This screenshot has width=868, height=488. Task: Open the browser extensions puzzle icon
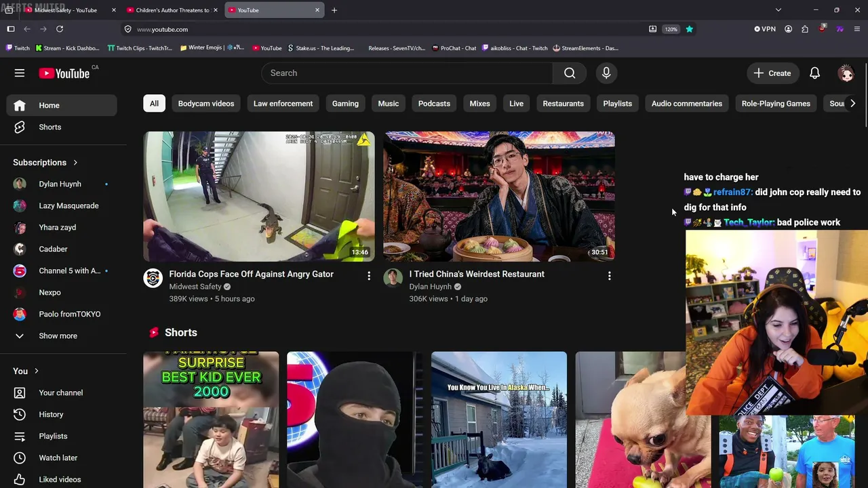(x=805, y=29)
